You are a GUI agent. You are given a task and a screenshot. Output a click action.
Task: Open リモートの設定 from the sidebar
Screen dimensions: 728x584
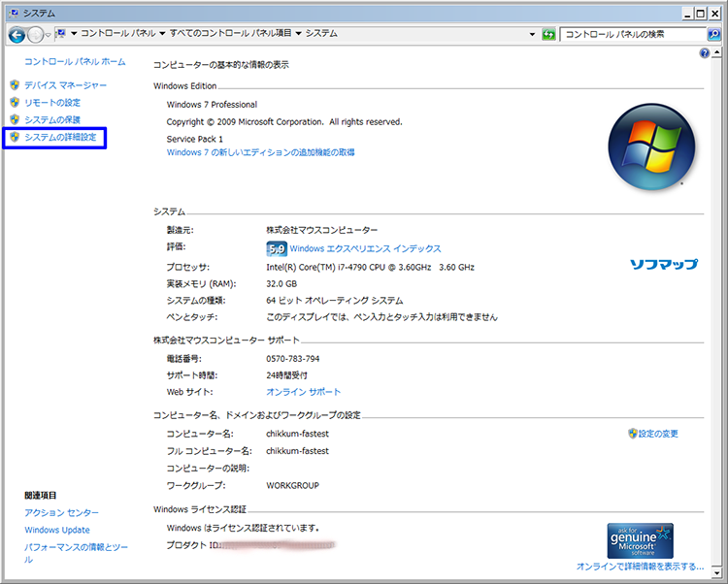pos(52,103)
